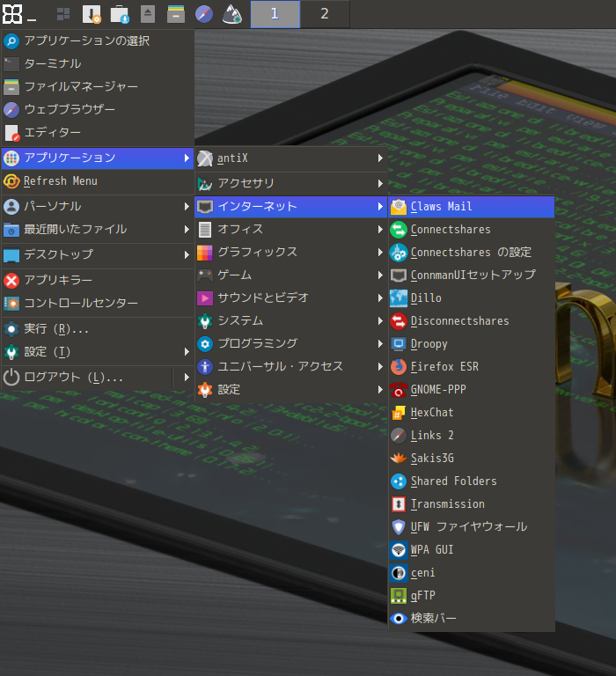Screen dimensions: 616x676
Task: Open アプリキラー from the menu
Action: (98, 280)
